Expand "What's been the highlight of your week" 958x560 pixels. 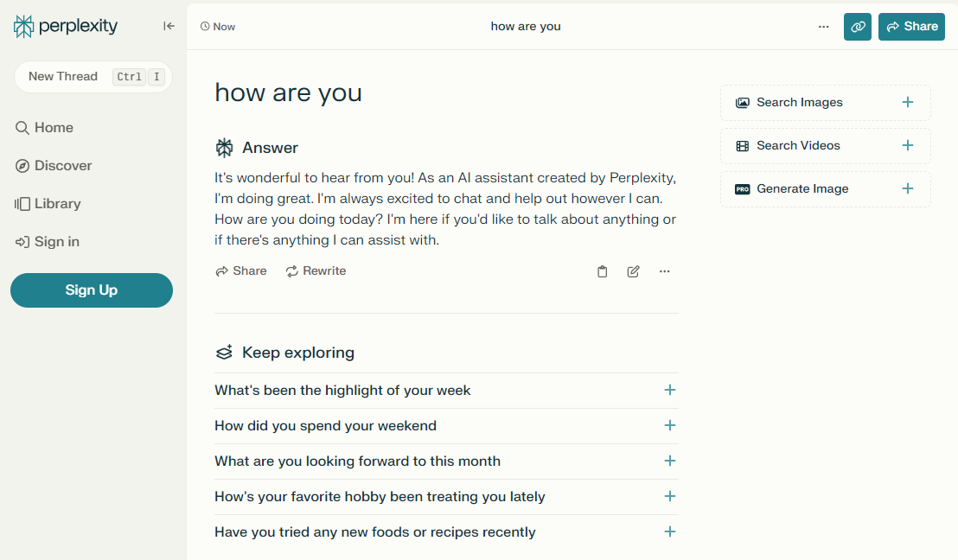click(x=670, y=391)
